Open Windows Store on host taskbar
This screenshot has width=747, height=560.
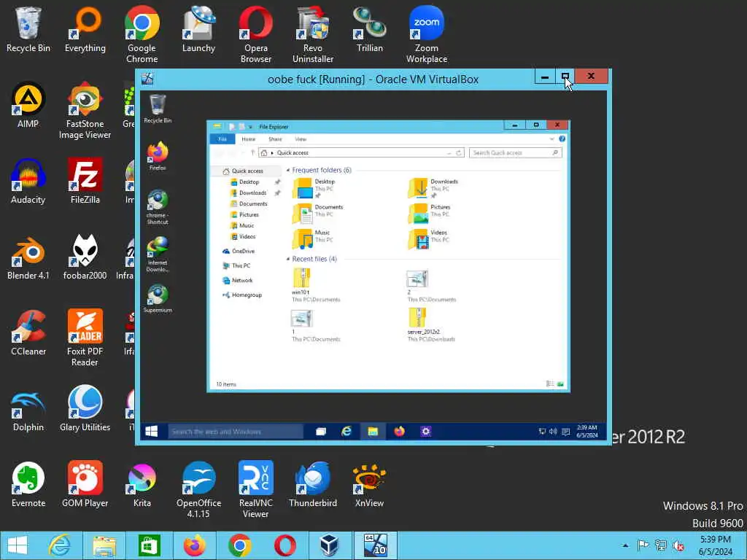coord(149,545)
